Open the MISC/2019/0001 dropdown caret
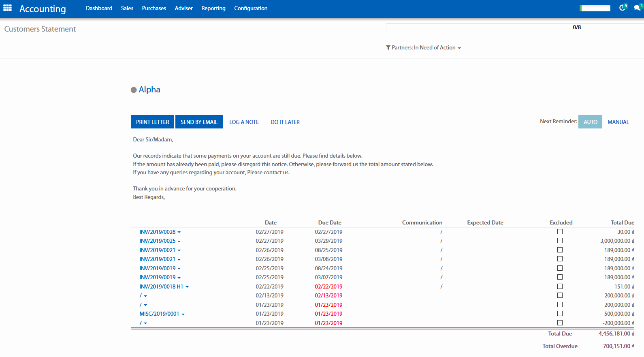Image resolution: width=644 pixels, height=357 pixels. click(183, 314)
